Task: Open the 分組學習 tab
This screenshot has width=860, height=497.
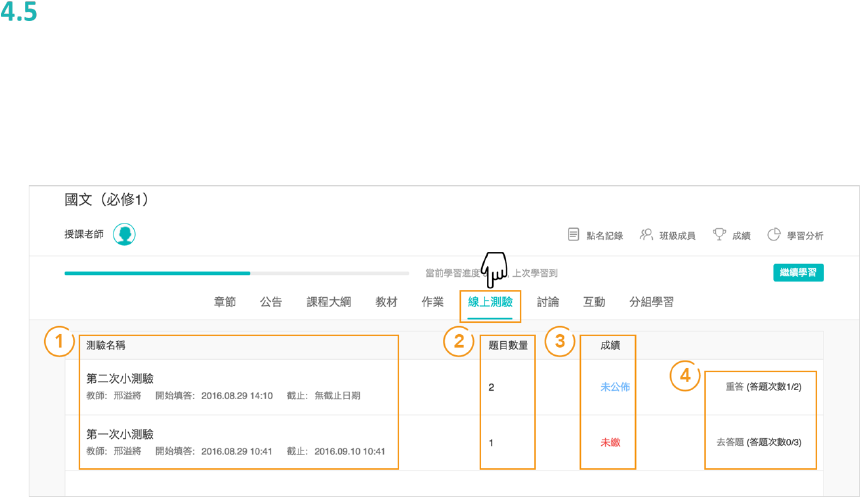Action: pos(651,302)
